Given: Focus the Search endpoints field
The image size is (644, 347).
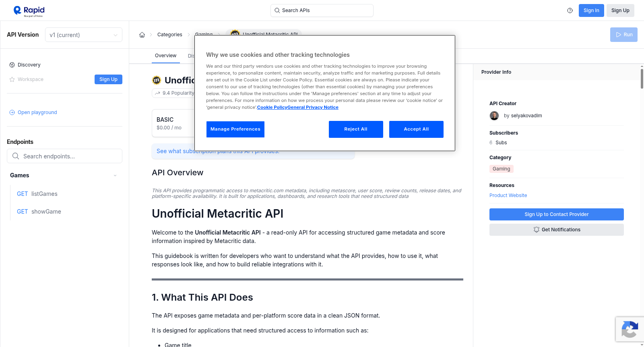Looking at the screenshot, I should 64,156.
